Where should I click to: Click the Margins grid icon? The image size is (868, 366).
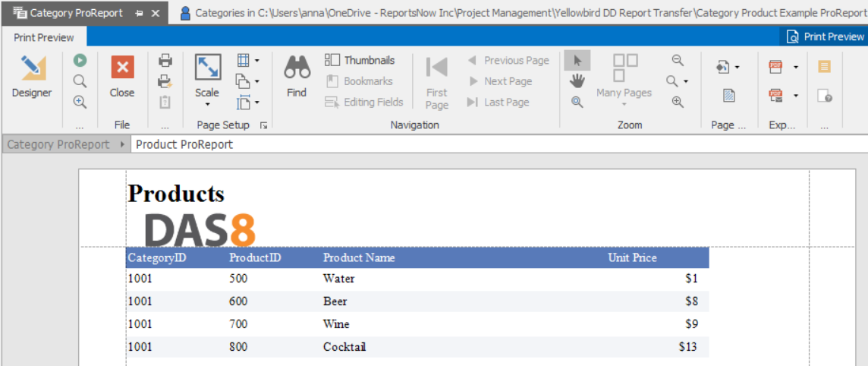pyautogui.click(x=243, y=60)
